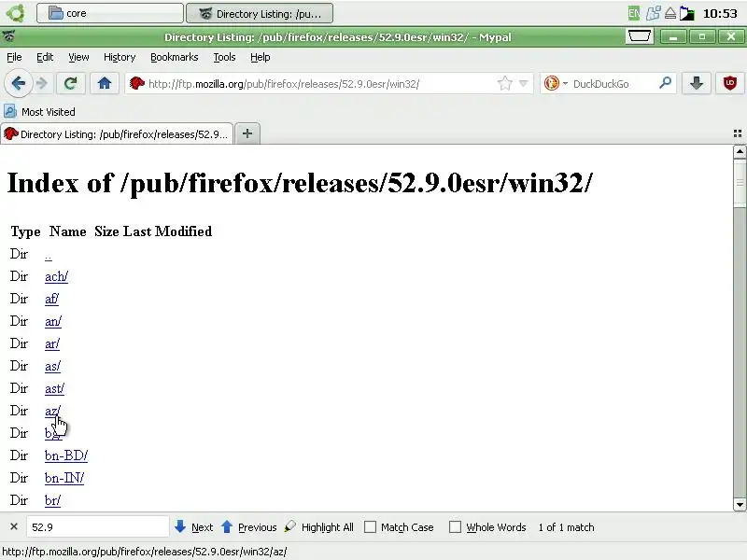Open the Tools menu
The height and width of the screenshot is (560, 747).
coord(224,57)
